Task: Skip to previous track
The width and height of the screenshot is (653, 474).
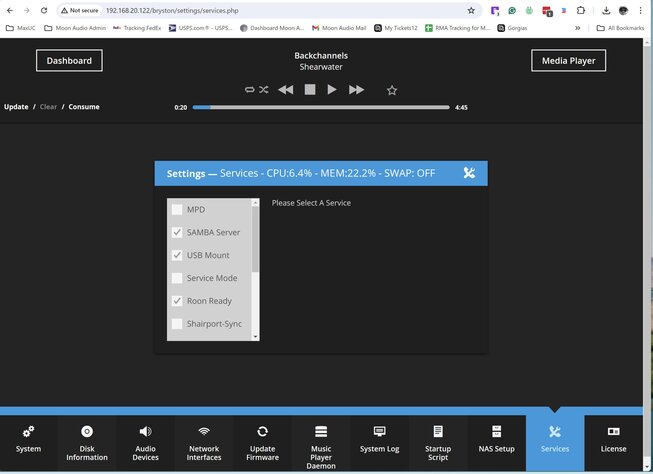Action: click(286, 90)
